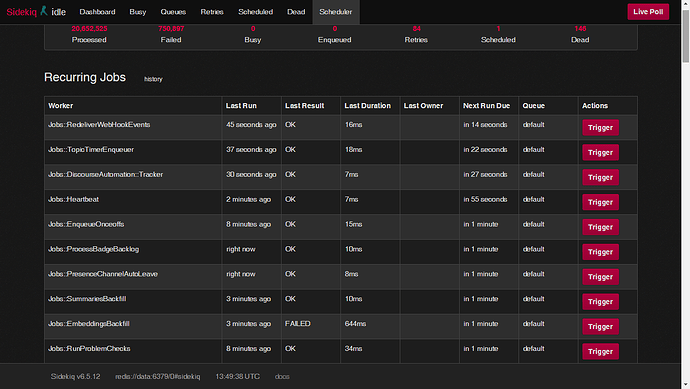Click the Retries count 84
This screenshot has width=690, height=389.
click(x=416, y=29)
